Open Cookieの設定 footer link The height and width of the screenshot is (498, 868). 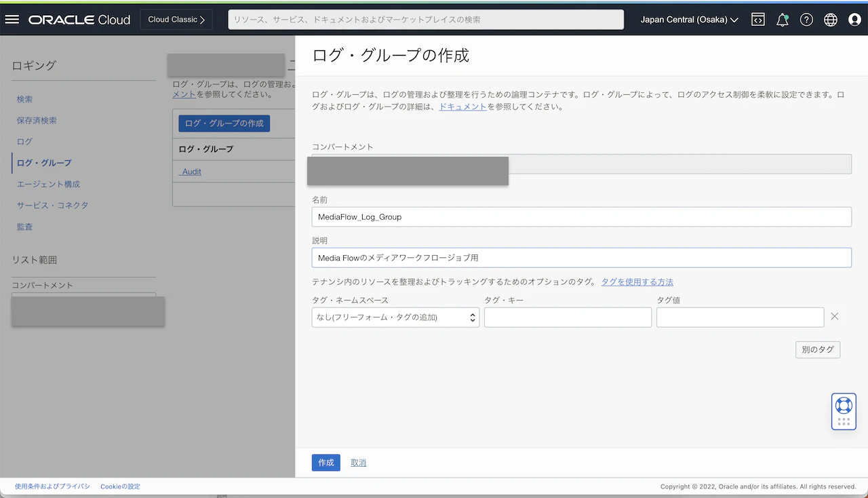point(120,486)
